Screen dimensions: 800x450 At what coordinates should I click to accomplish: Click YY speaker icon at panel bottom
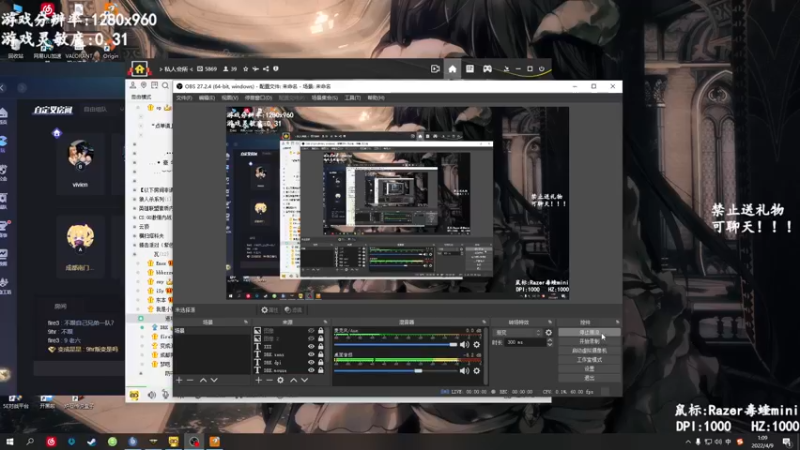152,394
